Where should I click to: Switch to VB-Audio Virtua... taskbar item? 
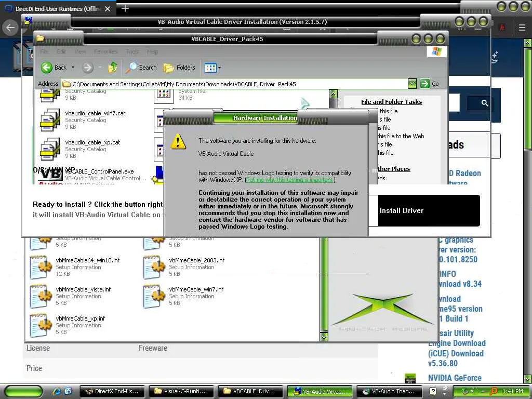pos(320,391)
